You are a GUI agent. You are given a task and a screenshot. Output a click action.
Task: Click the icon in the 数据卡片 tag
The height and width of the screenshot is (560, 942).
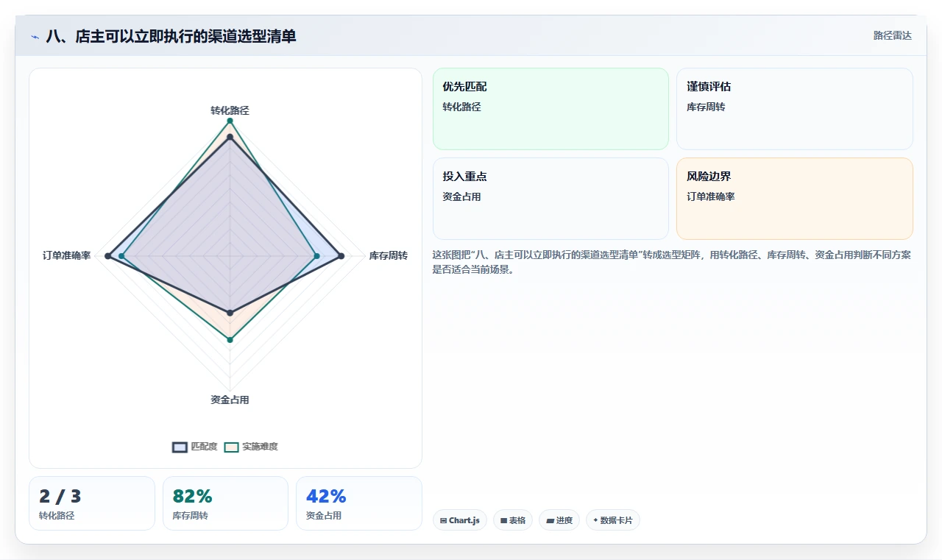pyautogui.click(x=595, y=520)
